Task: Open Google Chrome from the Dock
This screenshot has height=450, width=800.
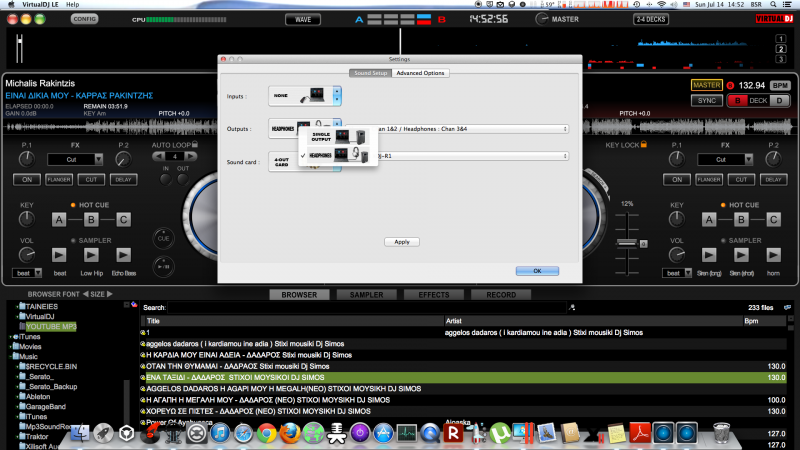Action: click(x=266, y=434)
